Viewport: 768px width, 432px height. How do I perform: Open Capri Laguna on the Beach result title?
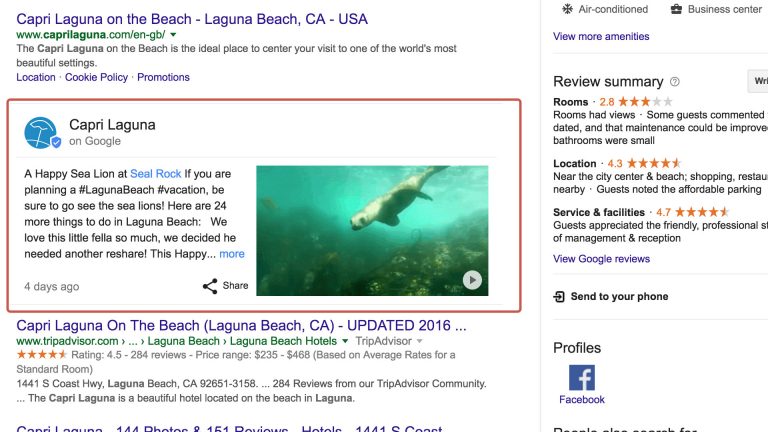[x=192, y=18]
